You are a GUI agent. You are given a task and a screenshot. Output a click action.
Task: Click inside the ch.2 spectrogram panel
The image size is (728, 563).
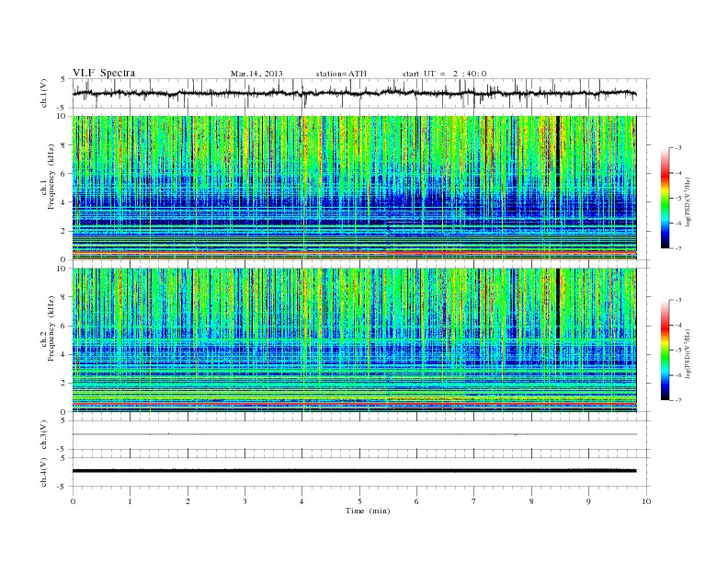[354, 340]
